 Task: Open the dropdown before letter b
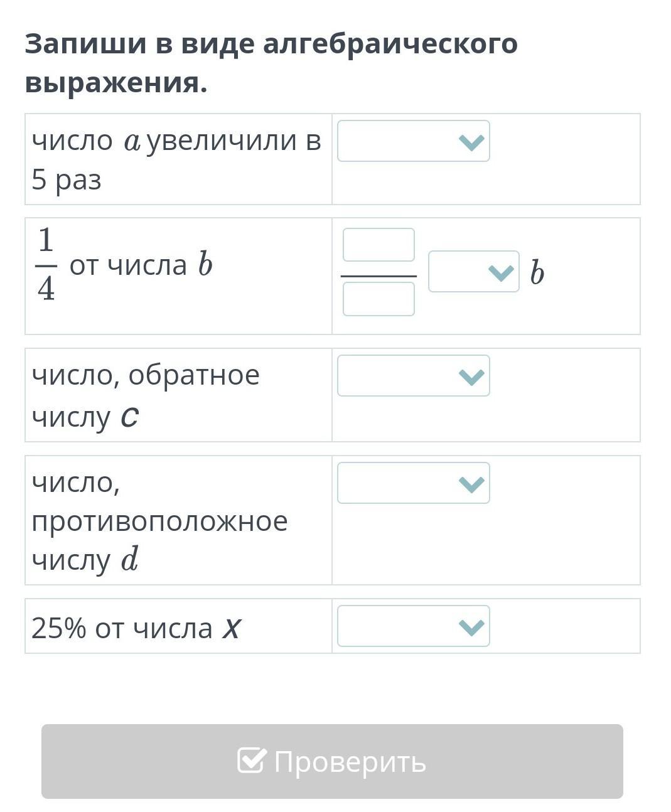473,272
